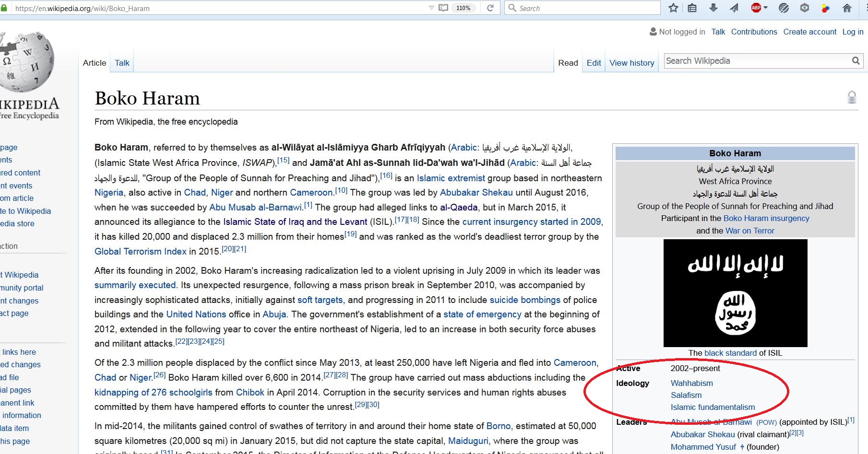The height and width of the screenshot is (454, 868).
Task: Click the 110% zoom level indicator
Action: (463, 8)
